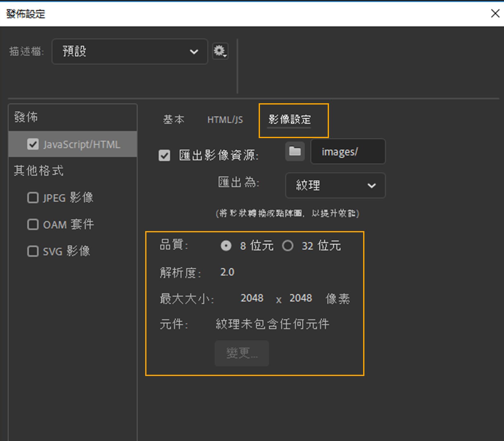Image resolution: width=504 pixels, height=441 pixels.
Task: Switch to the 影像設定 tab
Action: point(290,119)
